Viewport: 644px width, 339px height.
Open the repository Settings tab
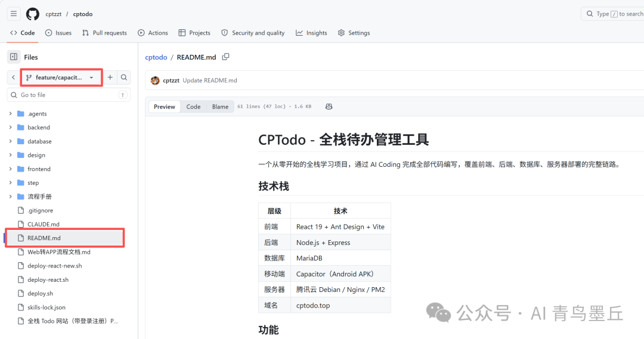click(354, 33)
